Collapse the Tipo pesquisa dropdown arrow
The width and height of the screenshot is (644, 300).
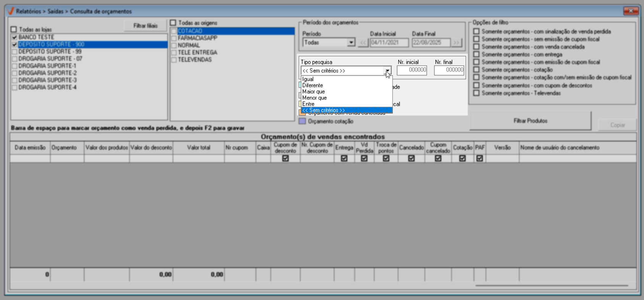pyautogui.click(x=387, y=71)
